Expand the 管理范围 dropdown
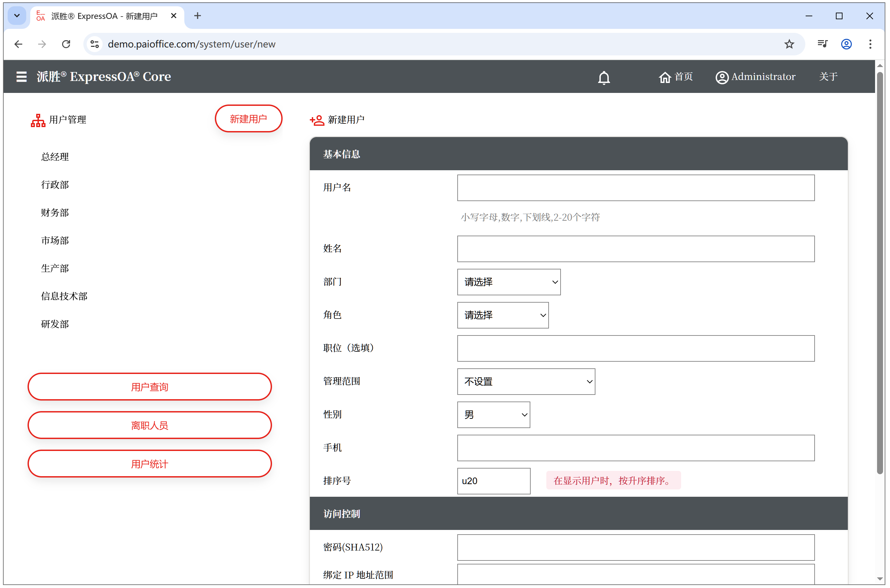The width and height of the screenshot is (890, 588). tap(526, 382)
